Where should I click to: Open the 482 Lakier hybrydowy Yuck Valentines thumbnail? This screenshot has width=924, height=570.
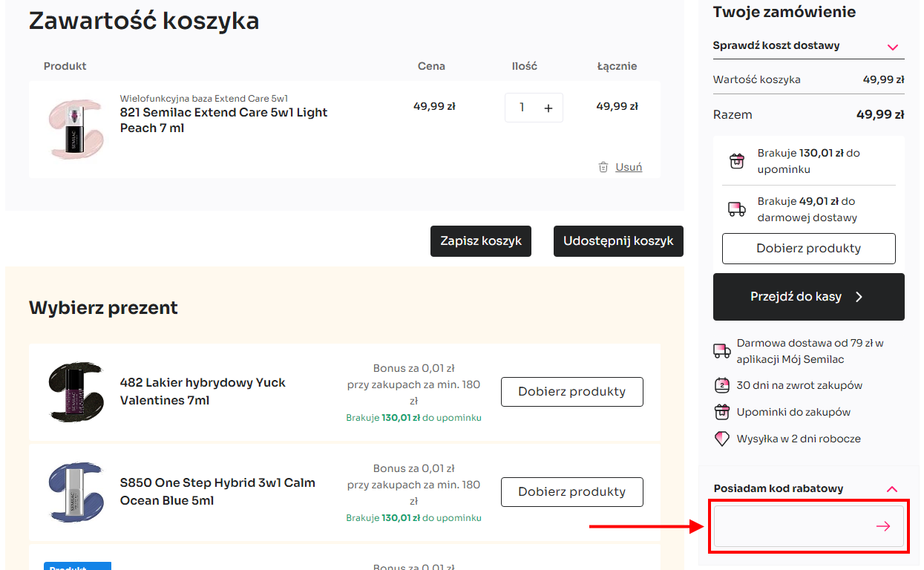pyautogui.click(x=75, y=392)
